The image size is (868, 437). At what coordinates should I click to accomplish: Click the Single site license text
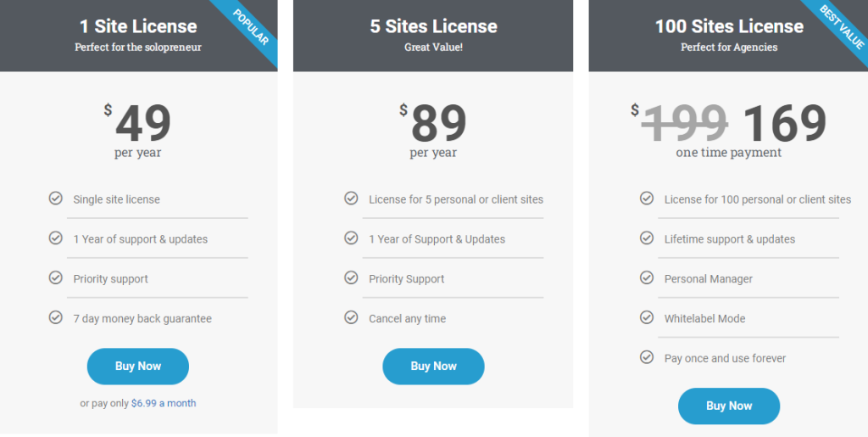117,199
